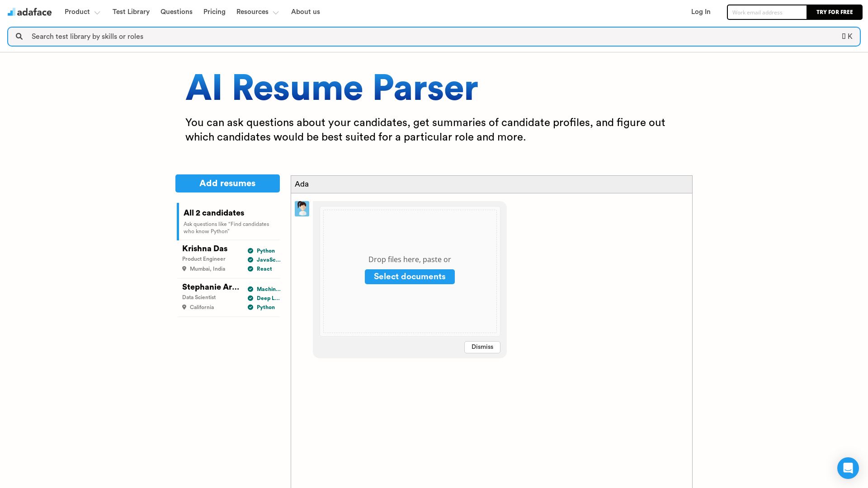Open the chat widget in the bottom corner

coord(848,468)
